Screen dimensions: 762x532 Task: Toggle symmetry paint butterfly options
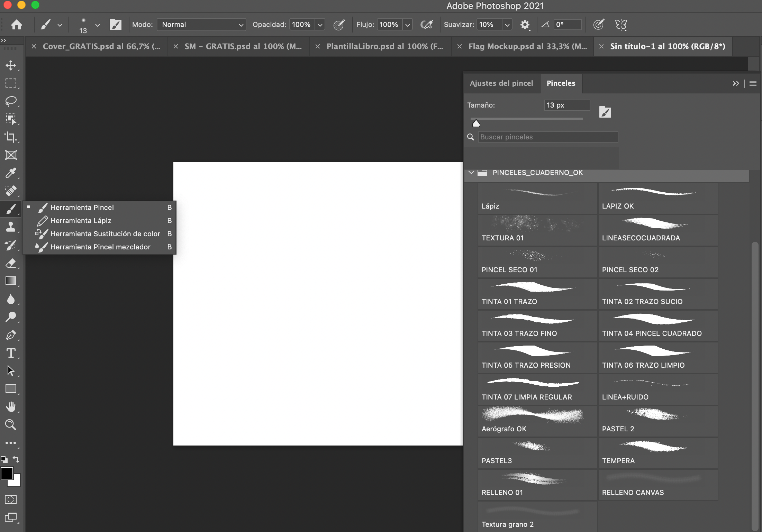621,25
